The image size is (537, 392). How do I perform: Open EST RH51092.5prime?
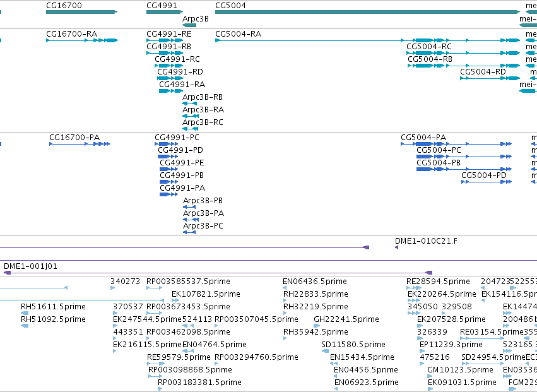(25, 326)
